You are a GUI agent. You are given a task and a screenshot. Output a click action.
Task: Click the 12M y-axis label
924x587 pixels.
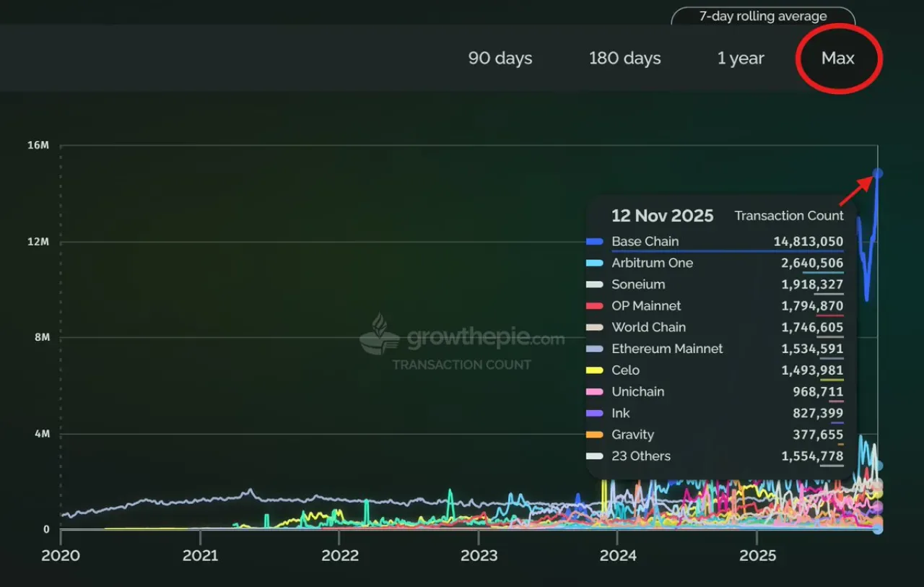(x=39, y=242)
